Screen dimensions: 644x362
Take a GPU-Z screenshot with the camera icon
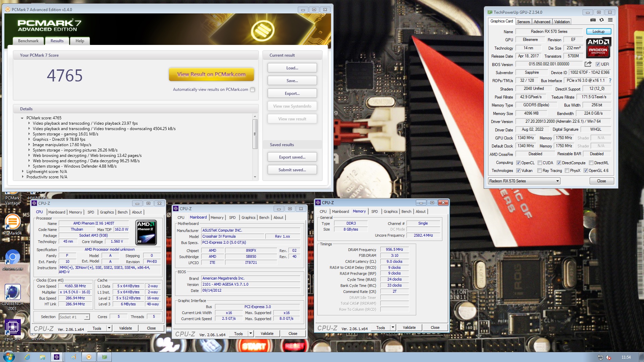pos(593,20)
